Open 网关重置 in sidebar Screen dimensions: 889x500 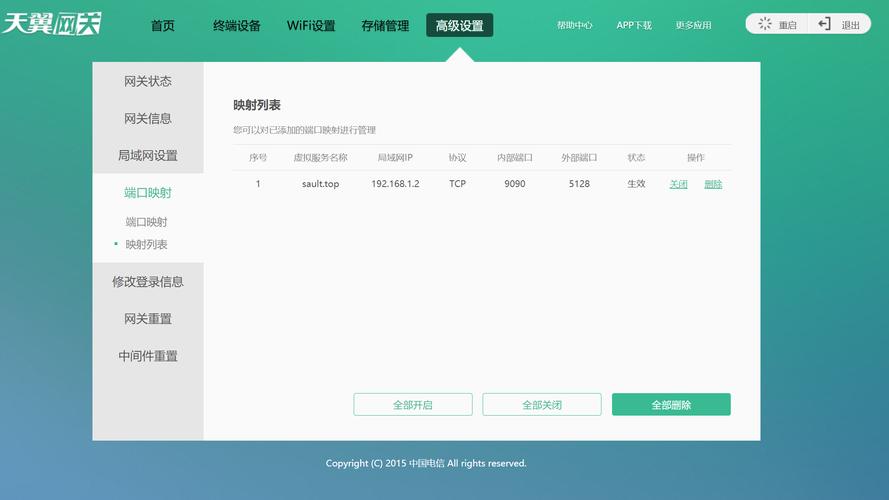[148, 319]
